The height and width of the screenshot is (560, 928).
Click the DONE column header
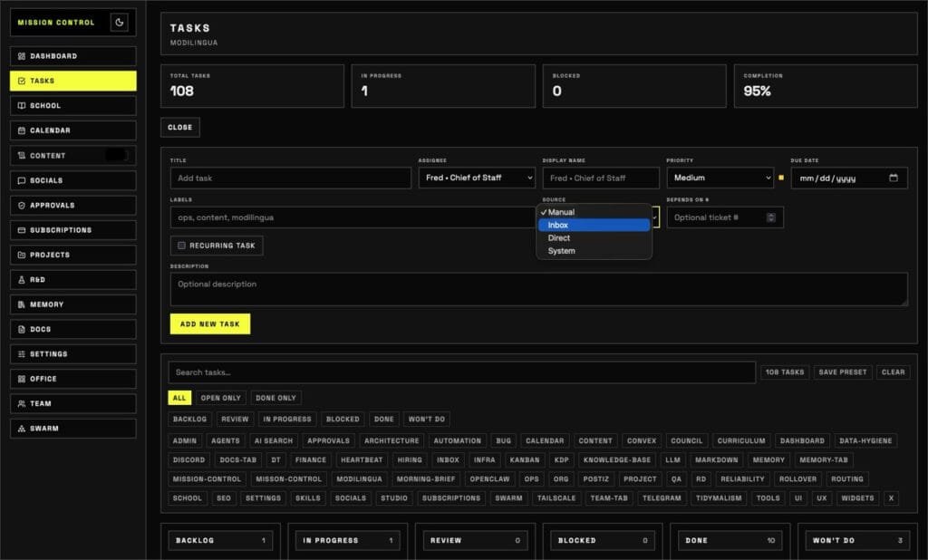(x=731, y=540)
